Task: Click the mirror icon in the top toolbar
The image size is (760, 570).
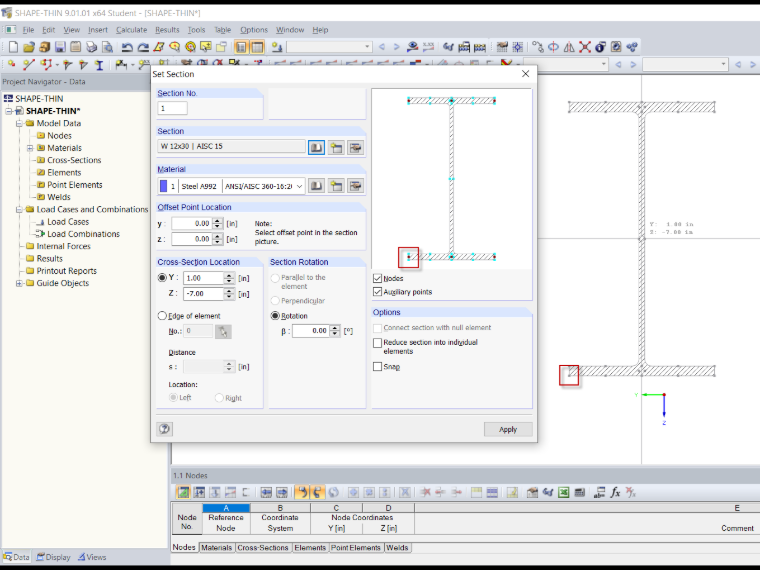Action: click(569, 47)
